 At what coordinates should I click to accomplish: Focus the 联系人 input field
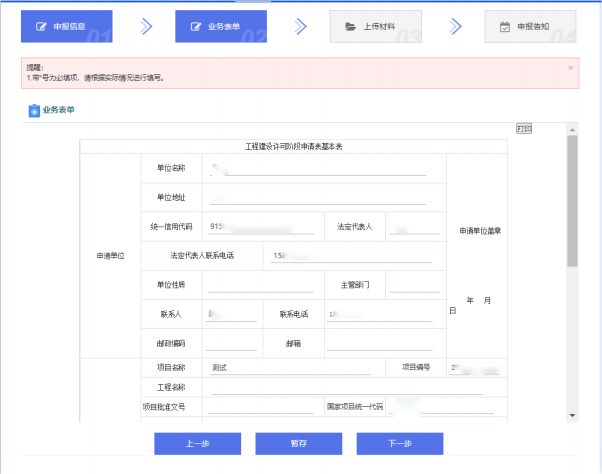[231, 315]
